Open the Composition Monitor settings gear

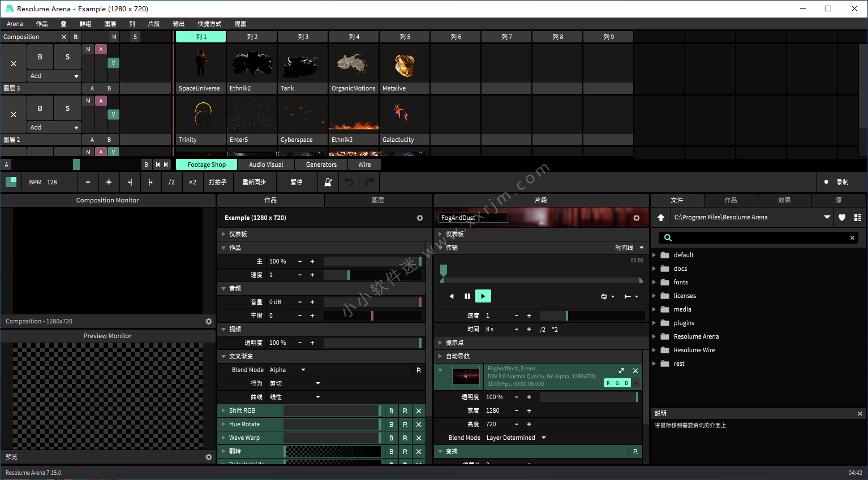point(209,321)
